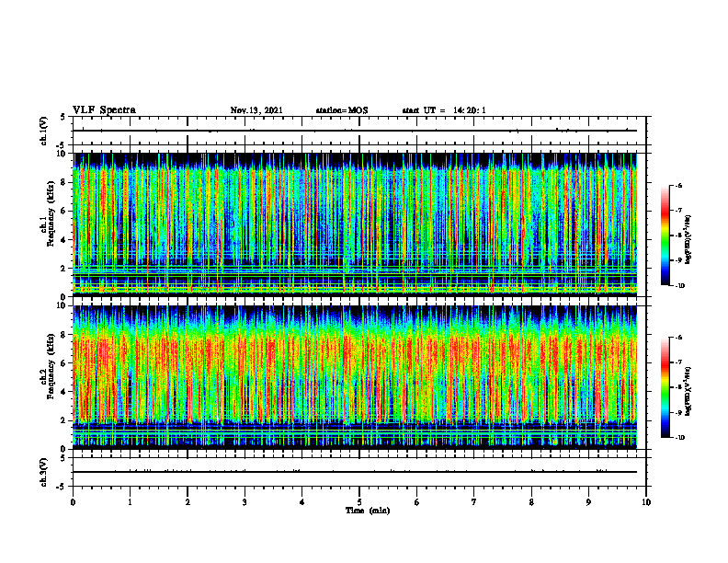The image size is (728, 563).
Task: Click the ch.1 "Frequency (kHz)" axis label
Action: click(x=50, y=212)
